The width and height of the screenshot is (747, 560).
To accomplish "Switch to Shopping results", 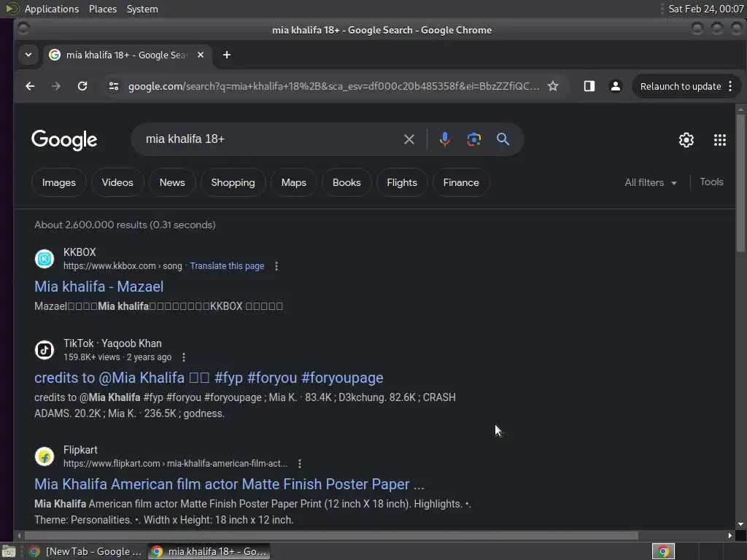I will coord(233,182).
